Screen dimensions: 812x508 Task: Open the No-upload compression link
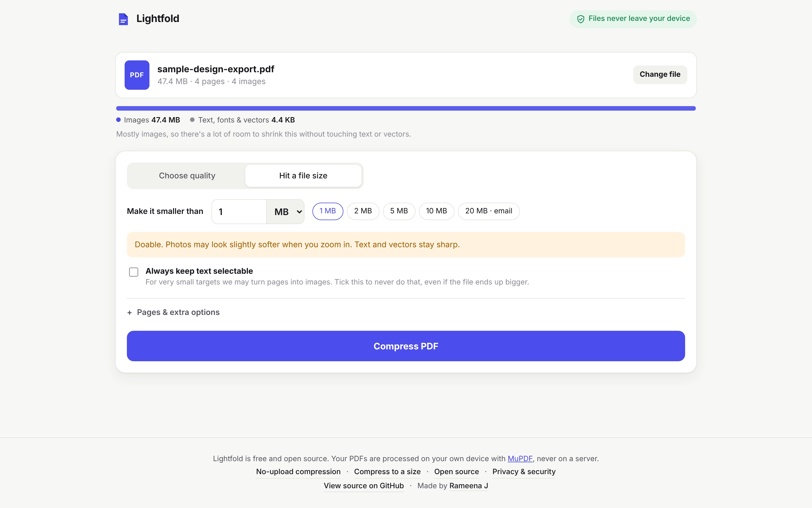pyautogui.click(x=298, y=472)
